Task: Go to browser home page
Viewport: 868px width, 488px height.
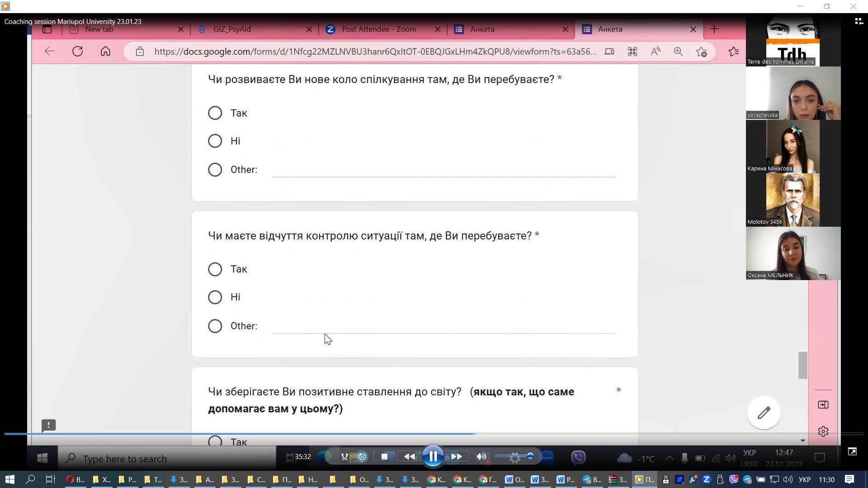Action: click(x=105, y=52)
